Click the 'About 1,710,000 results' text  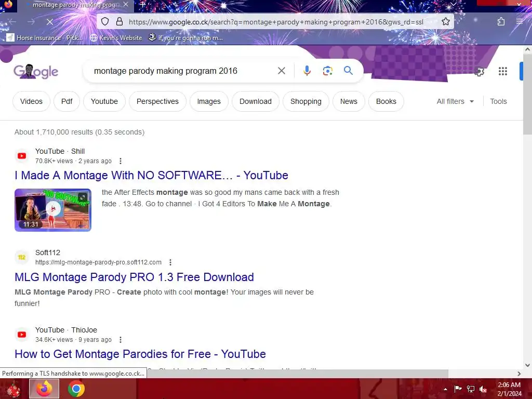pyautogui.click(x=79, y=132)
